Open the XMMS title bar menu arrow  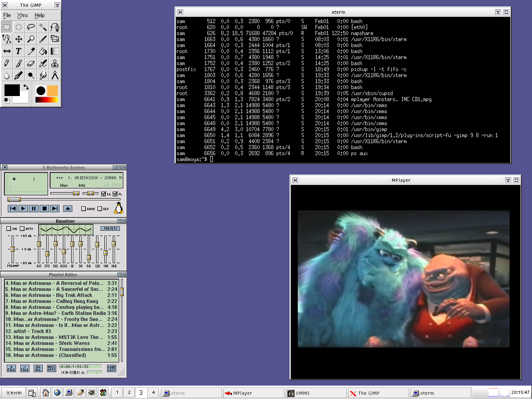(x=5, y=167)
